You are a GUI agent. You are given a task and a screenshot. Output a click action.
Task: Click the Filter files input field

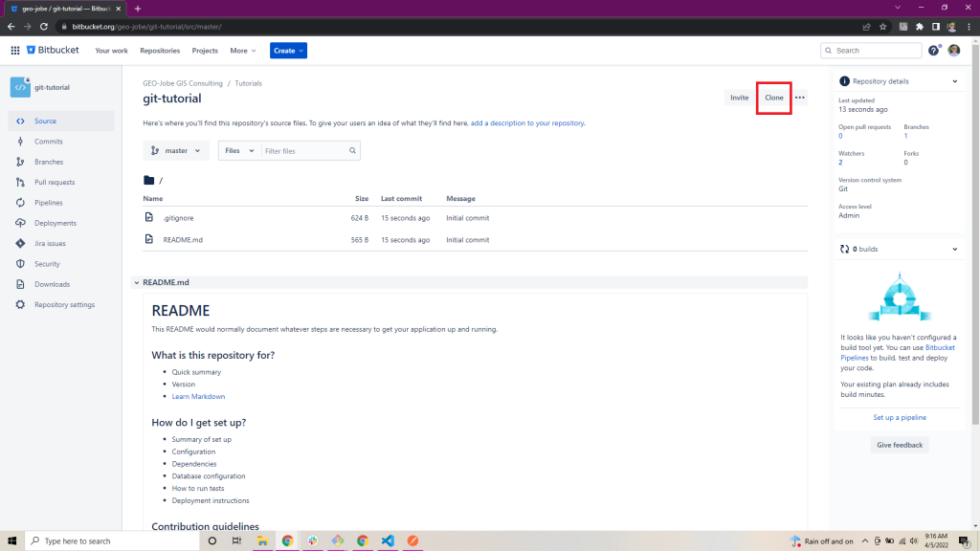tap(304, 150)
